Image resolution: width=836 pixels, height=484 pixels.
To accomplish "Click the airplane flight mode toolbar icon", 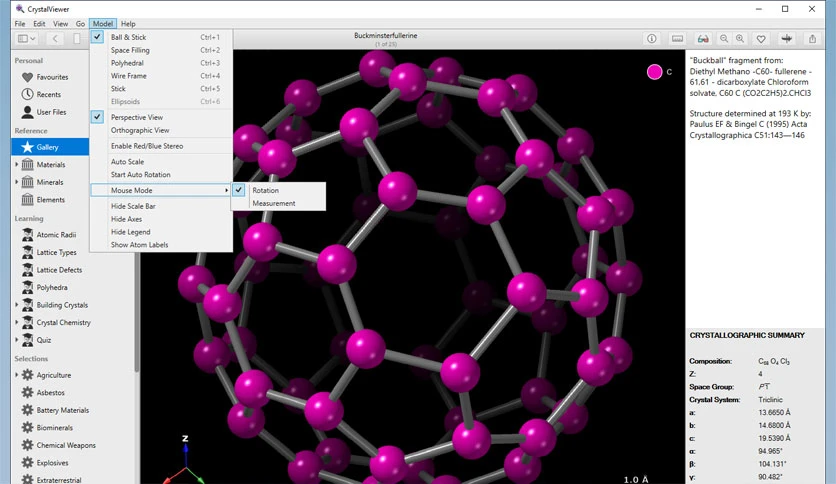I will tap(786, 39).
